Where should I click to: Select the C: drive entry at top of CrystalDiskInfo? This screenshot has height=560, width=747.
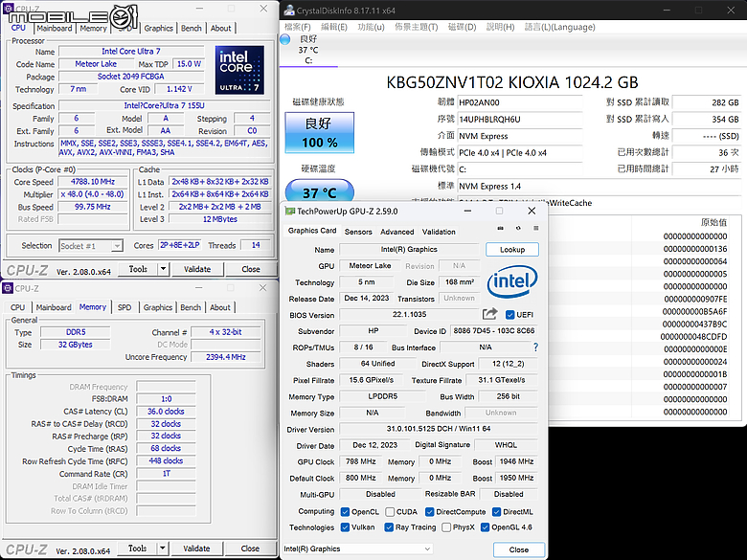[x=308, y=50]
